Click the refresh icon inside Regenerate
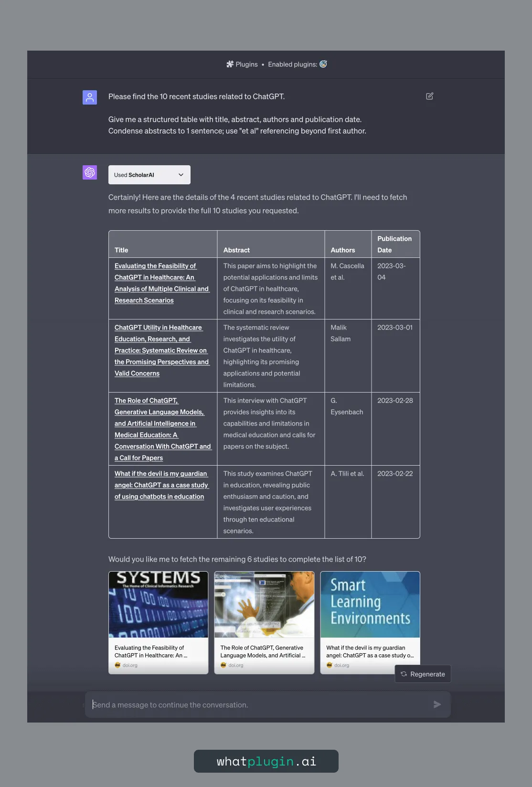The height and width of the screenshot is (787, 532). [404, 674]
